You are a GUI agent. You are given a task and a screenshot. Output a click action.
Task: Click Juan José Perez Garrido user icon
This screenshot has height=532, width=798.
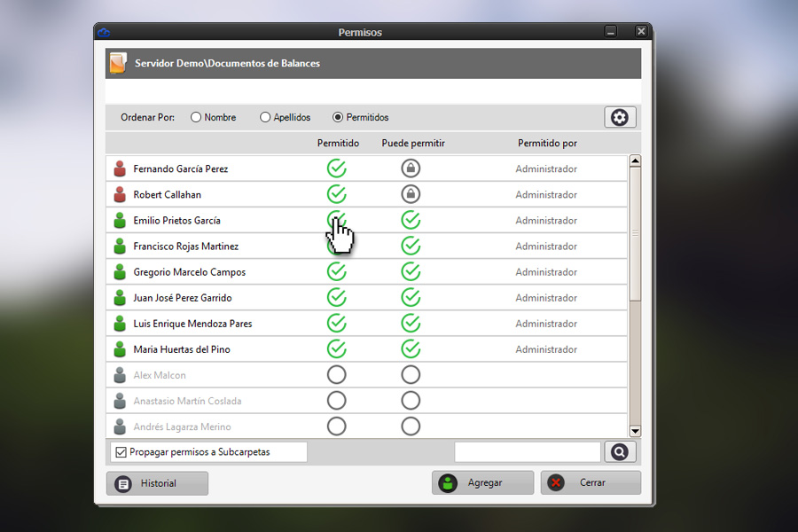(x=120, y=298)
